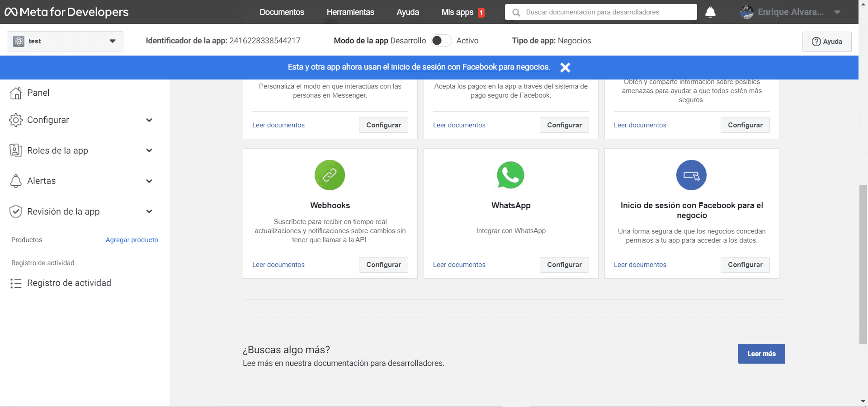Expand the Configurar sidebar section
This screenshot has height=407, width=868.
click(x=149, y=120)
